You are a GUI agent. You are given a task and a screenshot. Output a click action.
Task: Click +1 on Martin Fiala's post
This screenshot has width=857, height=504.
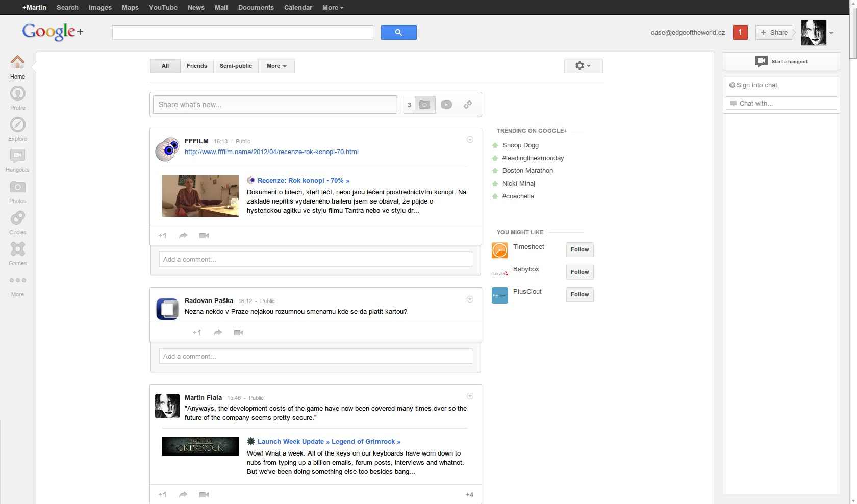coord(162,494)
